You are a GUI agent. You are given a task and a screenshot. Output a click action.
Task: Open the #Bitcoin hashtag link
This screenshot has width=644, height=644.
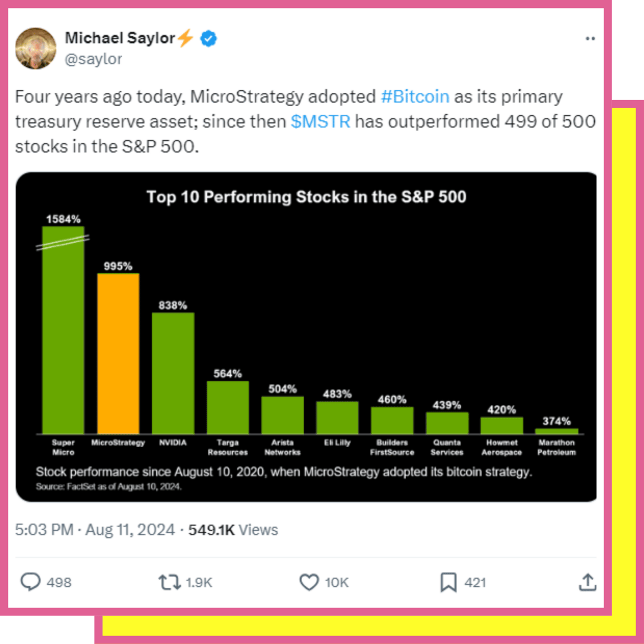click(x=415, y=96)
